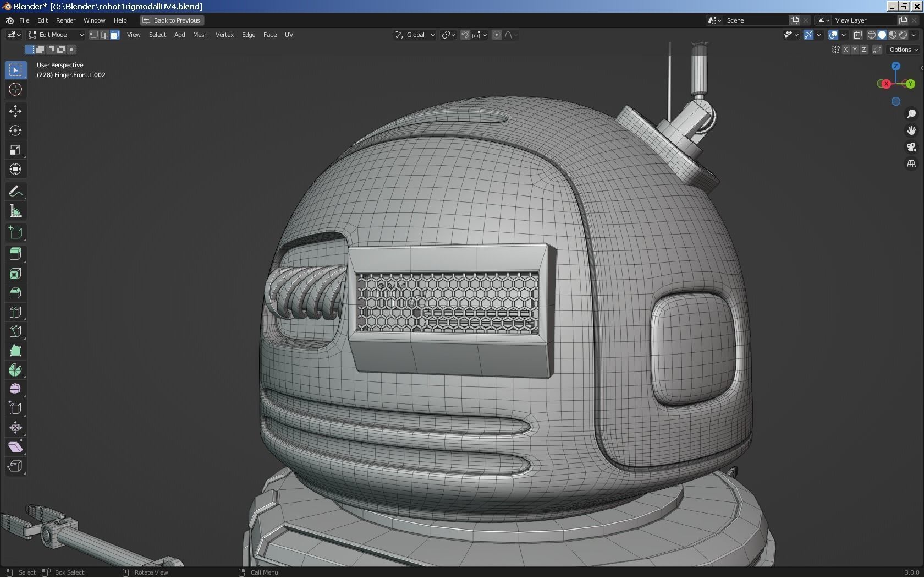Select the Transform tool

pyautogui.click(x=15, y=169)
